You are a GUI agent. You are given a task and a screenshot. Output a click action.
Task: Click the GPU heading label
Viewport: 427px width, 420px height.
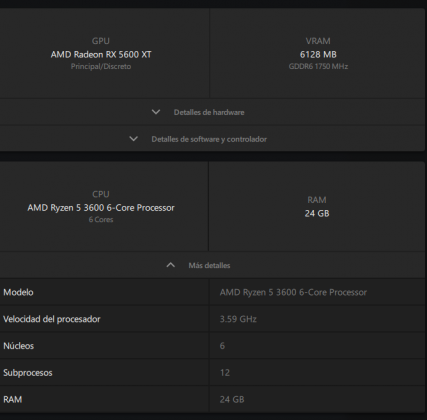click(101, 41)
